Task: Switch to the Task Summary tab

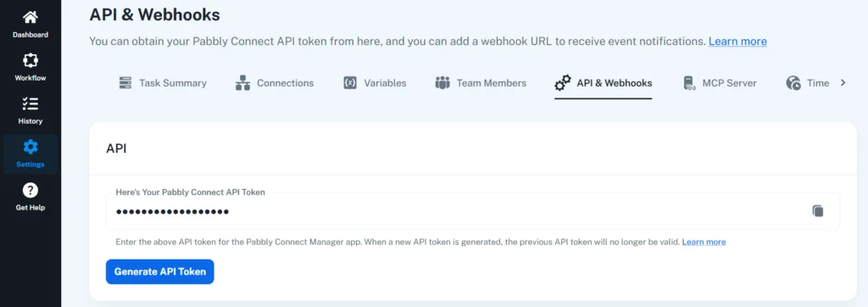Action: (163, 83)
